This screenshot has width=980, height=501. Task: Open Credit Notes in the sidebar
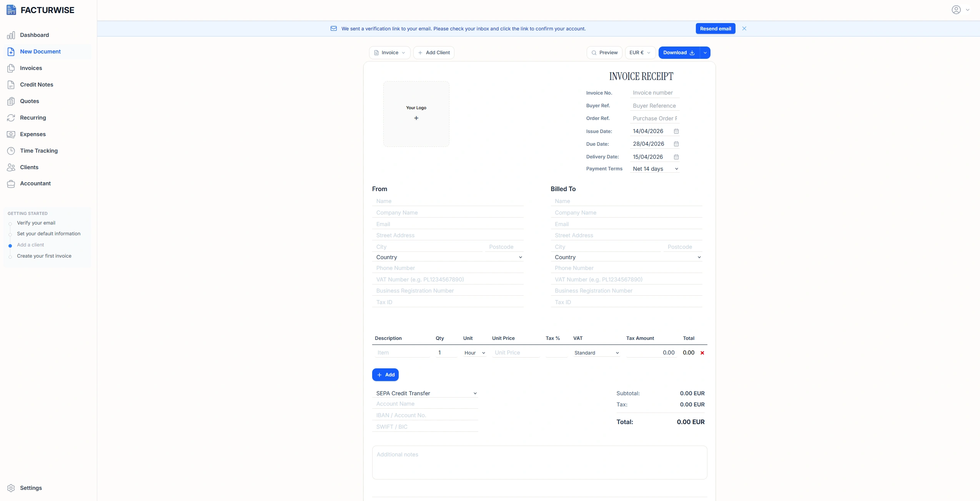click(37, 85)
